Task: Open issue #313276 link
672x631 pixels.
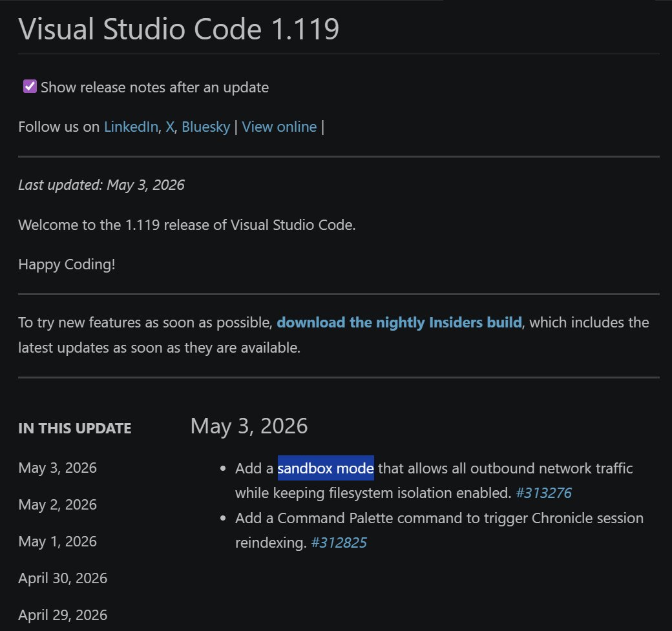Action: tap(543, 493)
